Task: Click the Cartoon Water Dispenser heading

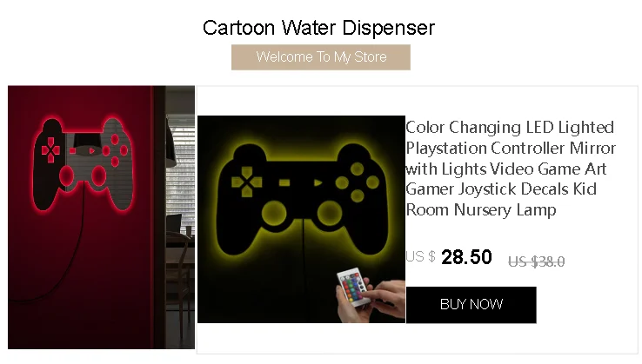Action: click(318, 28)
